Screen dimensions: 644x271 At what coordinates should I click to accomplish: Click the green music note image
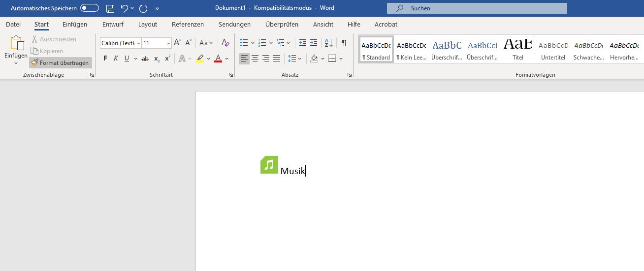tap(269, 165)
